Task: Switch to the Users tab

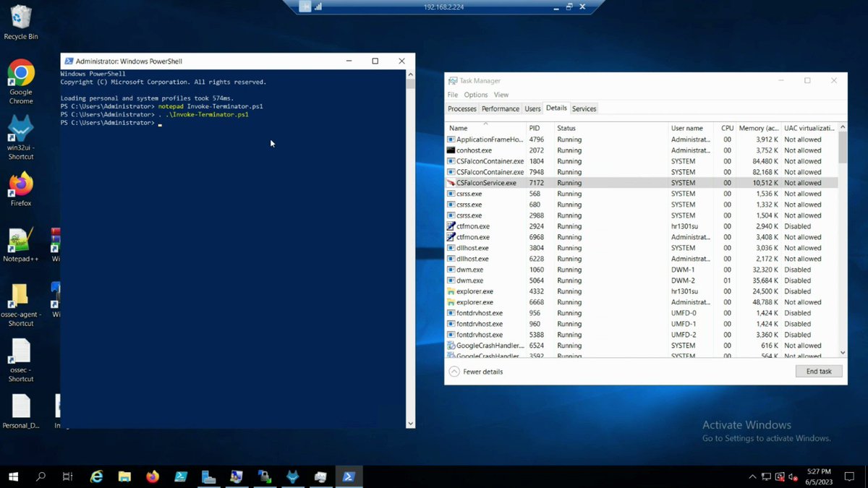Action: click(533, 108)
